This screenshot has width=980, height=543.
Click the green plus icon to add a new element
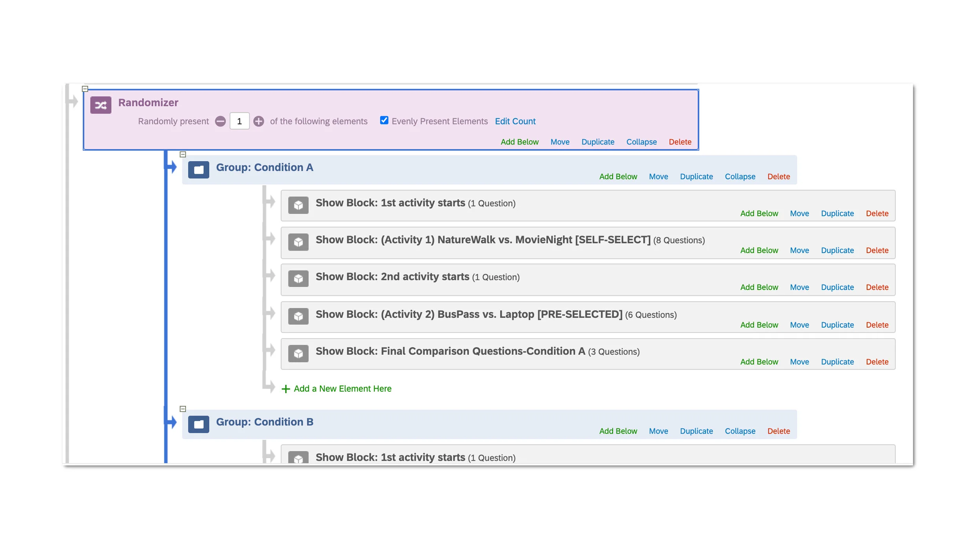point(286,389)
